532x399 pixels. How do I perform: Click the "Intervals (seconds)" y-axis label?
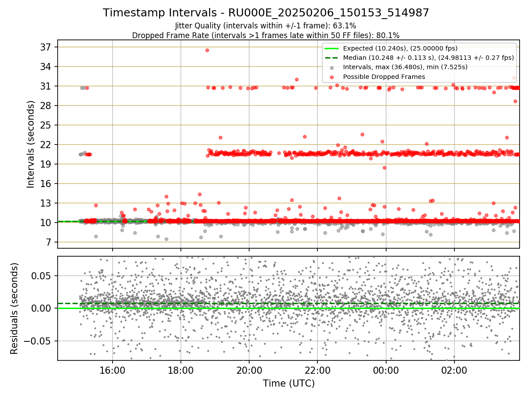pos(31,144)
